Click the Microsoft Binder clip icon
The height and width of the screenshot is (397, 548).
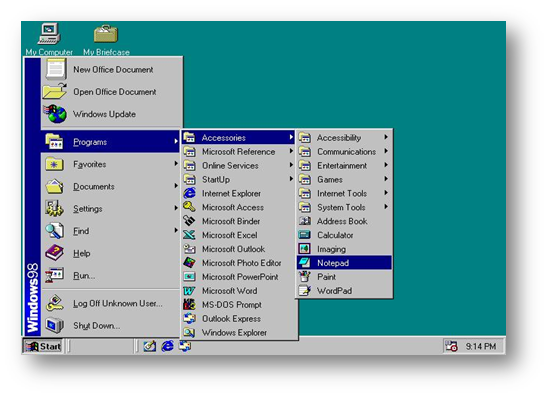click(x=189, y=221)
